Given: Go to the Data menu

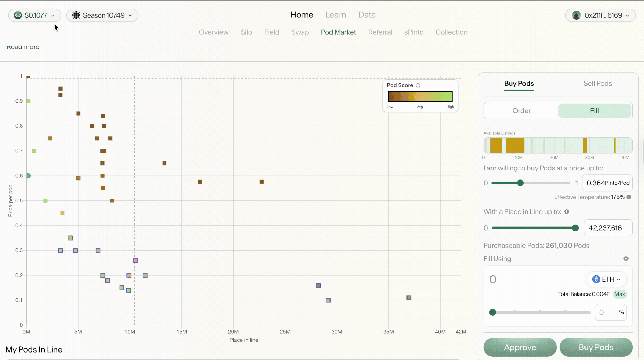Looking at the screenshot, I should coord(367,15).
